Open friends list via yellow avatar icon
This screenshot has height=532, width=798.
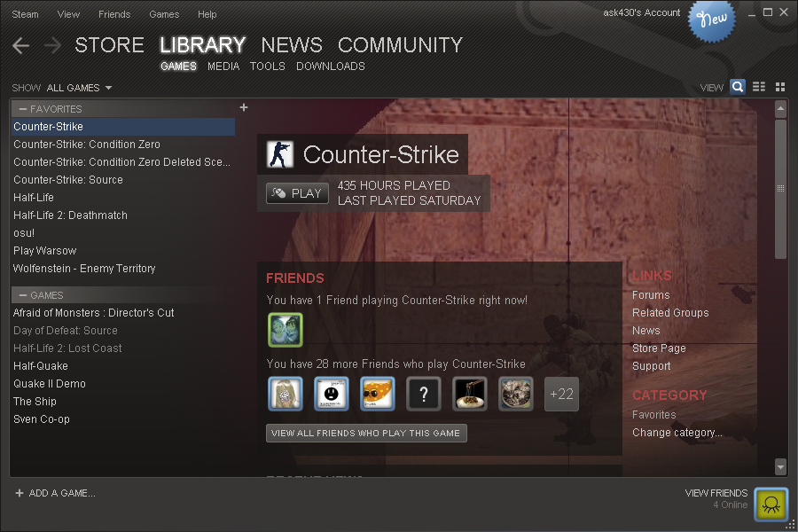(771, 504)
